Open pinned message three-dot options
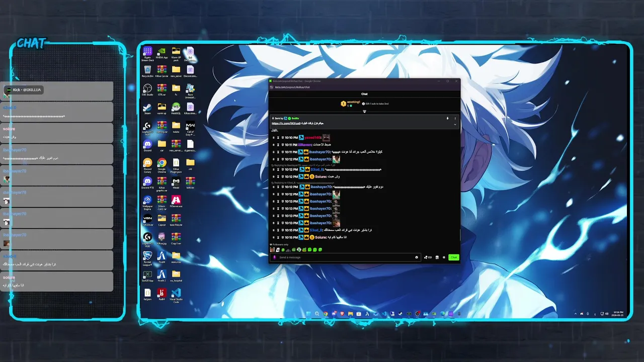This screenshot has height=362, width=644. 455,118
